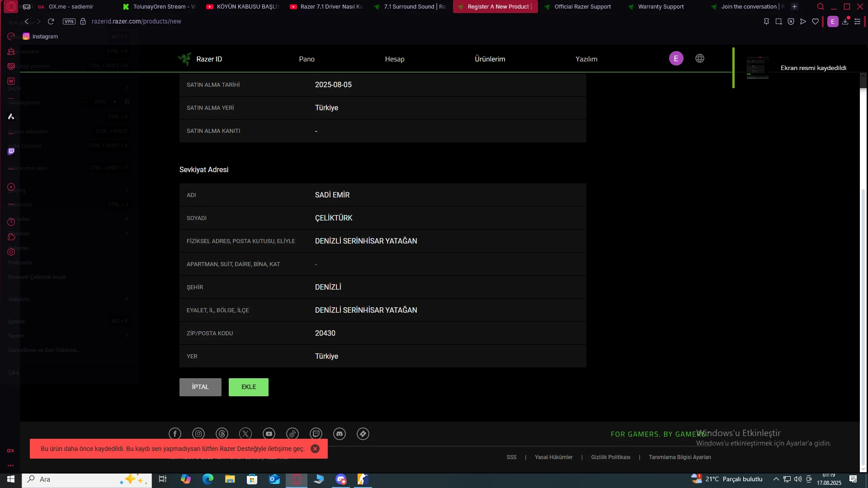Image resolution: width=868 pixels, height=488 pixels.
Task: Open the Easy Setup sliders icon
Action: [857, 22]
